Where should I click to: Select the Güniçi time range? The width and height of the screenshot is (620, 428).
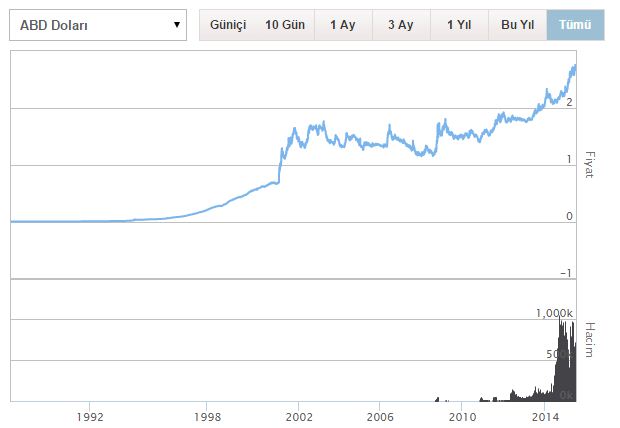228,24
